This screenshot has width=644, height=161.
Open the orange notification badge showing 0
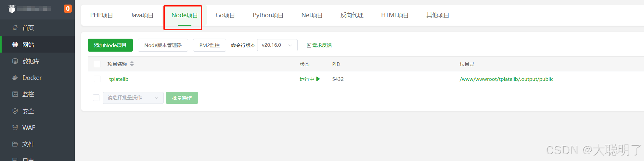pos(68,9)
